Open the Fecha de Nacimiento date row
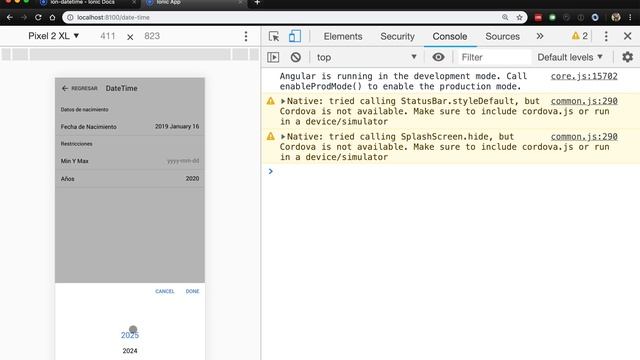 (x=130, y=127)
